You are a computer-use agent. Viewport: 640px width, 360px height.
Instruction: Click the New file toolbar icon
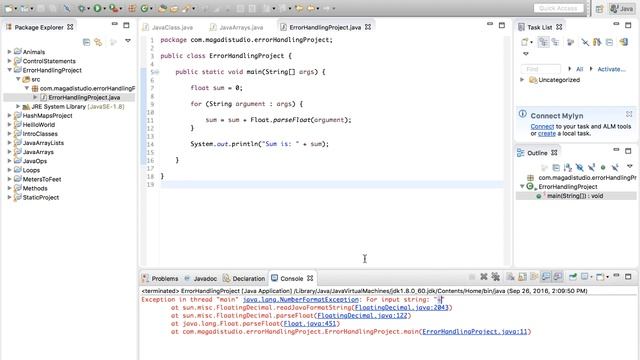(8, 8)
